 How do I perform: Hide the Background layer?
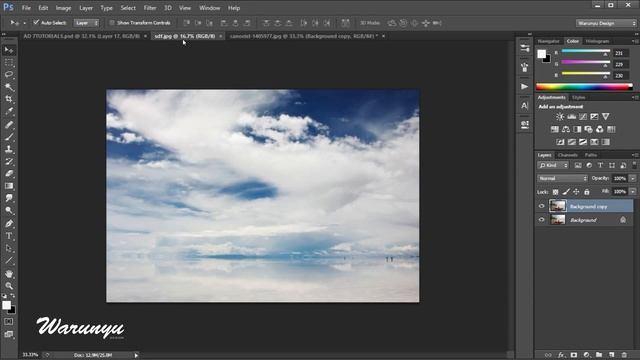click(x=542, y=220)
